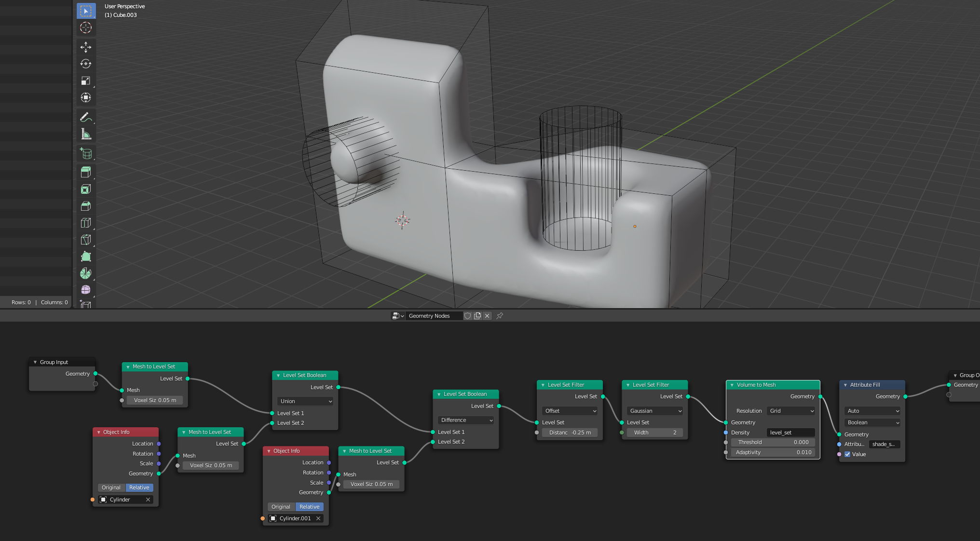
Task: Activate the Rotate tool
Action: (86, 64)
